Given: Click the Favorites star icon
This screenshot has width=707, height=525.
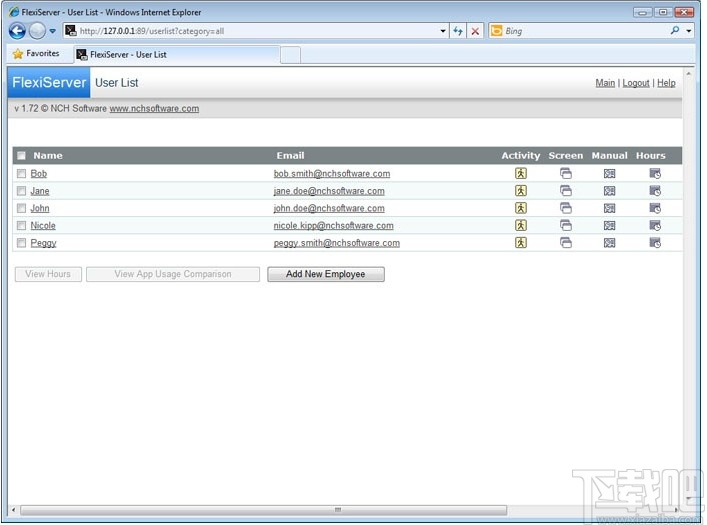Looking at the screenshot, I should click(18, 54).
